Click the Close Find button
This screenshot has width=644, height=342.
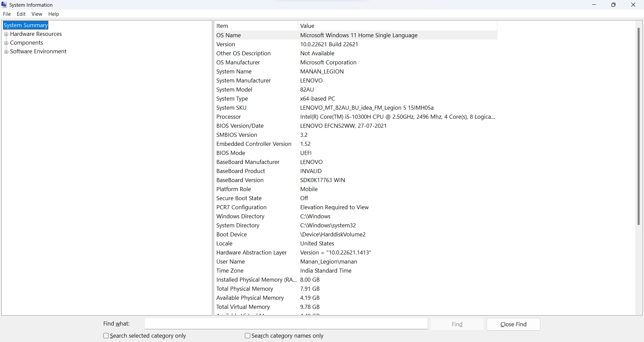[513, 324]
